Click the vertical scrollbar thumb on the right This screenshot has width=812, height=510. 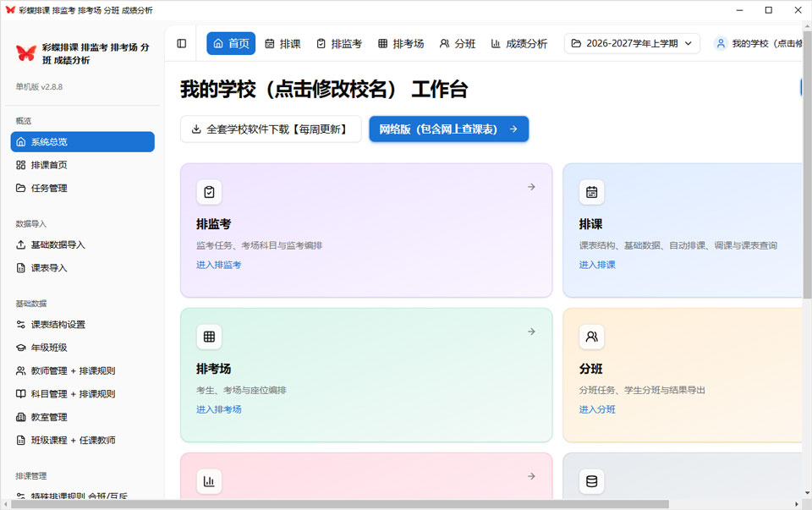click(807, 165)
